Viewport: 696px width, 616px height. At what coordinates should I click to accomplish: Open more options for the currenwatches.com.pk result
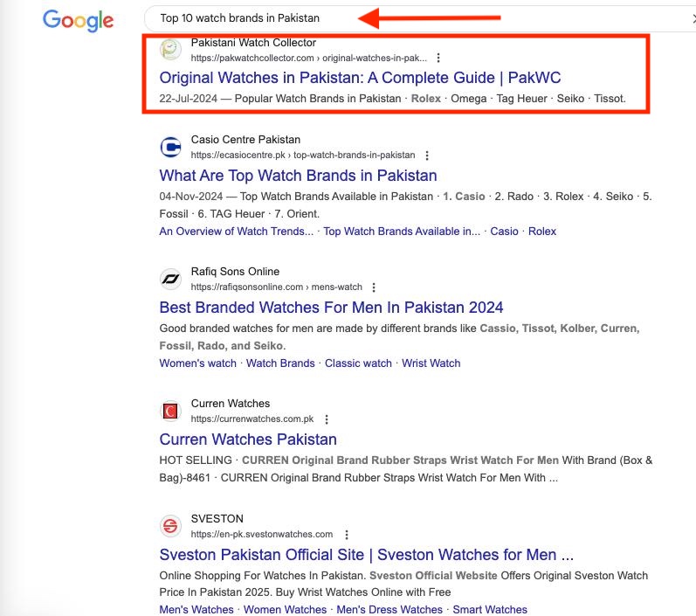click(x=327, y=419)
